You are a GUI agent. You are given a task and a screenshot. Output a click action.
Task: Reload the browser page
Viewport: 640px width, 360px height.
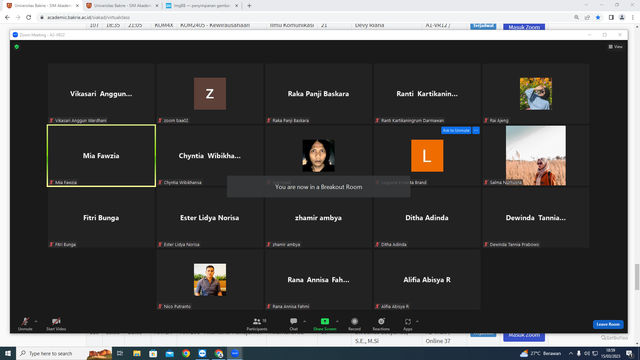[x=29, y=18]
